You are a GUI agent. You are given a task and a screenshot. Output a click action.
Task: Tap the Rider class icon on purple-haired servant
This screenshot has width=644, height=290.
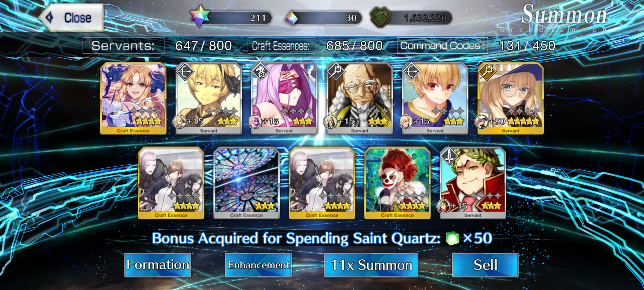tap(260, 71)
